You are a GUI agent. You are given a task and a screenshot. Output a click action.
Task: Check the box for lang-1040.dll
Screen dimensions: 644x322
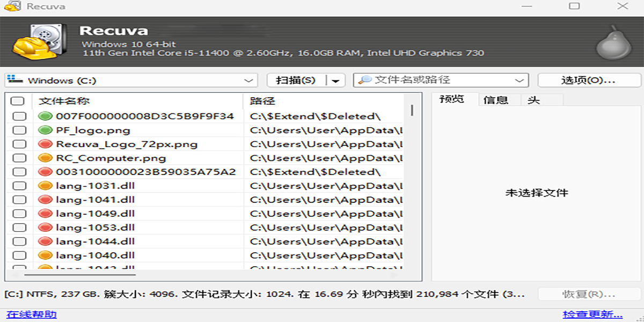19,255
